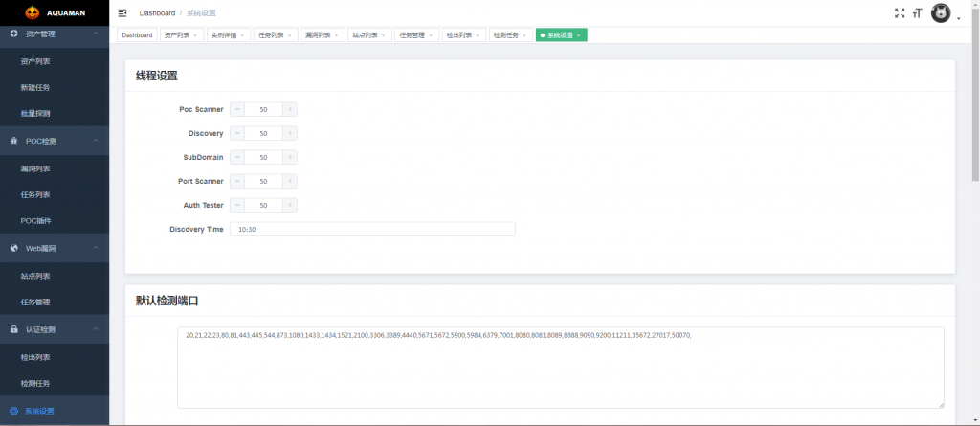
Task: Collapse the POC检测 sidebar group
Action: point(96,142)
